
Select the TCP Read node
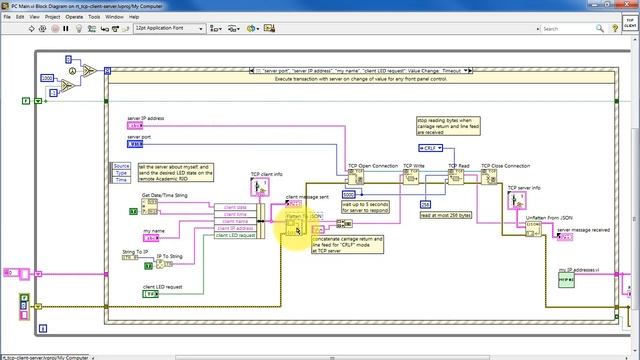pos(456,177)
